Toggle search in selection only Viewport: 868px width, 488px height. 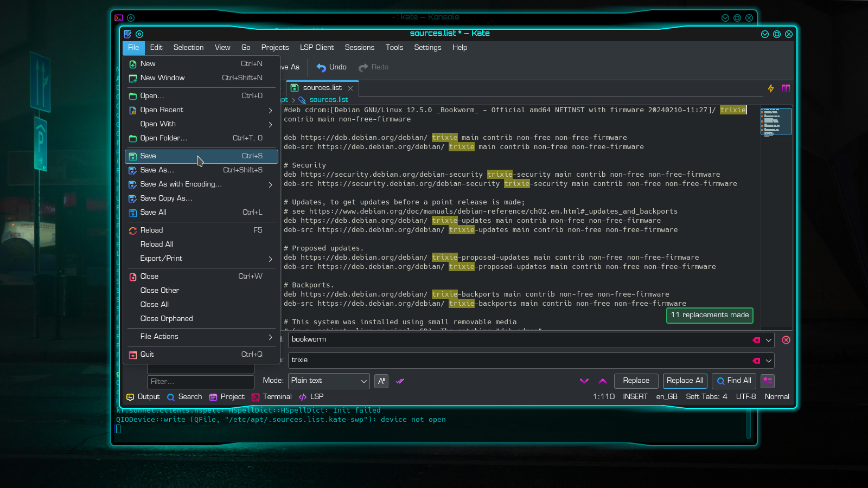(400, 381)
